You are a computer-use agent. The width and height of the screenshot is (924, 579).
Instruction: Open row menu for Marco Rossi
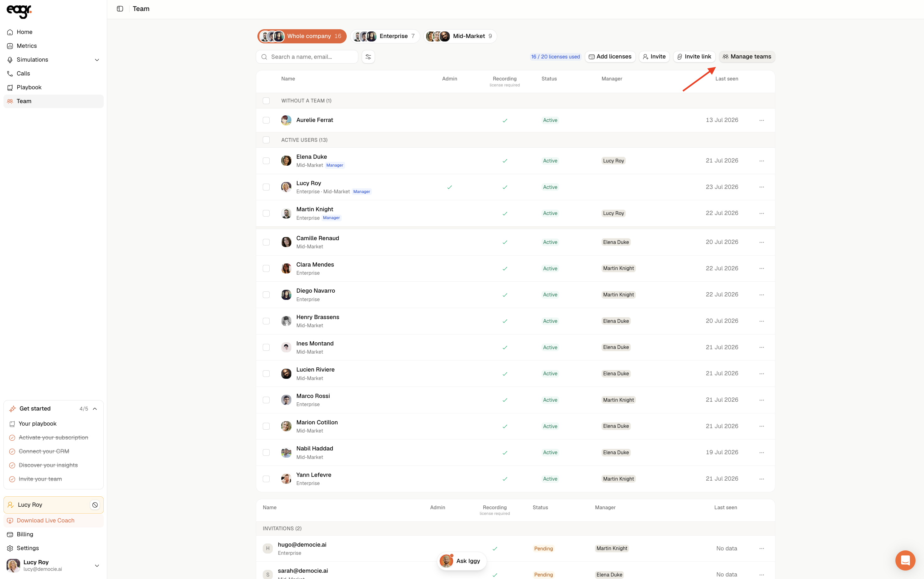pos(761,400)
